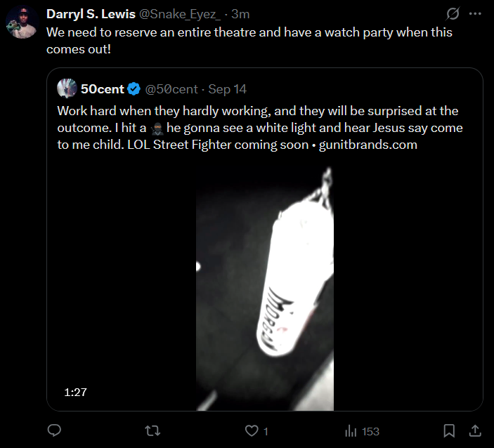Open Darryl S. Lewis display name link

(x=91, y=15)
